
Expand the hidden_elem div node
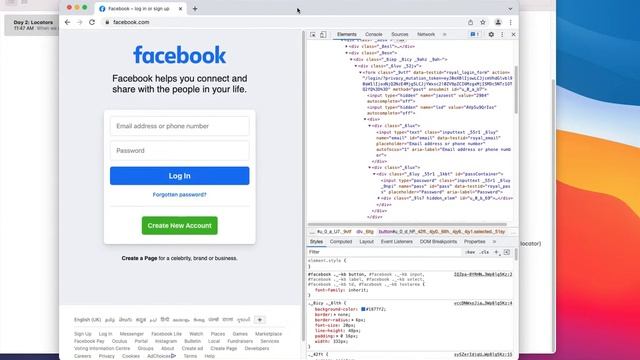pos(379,198)
